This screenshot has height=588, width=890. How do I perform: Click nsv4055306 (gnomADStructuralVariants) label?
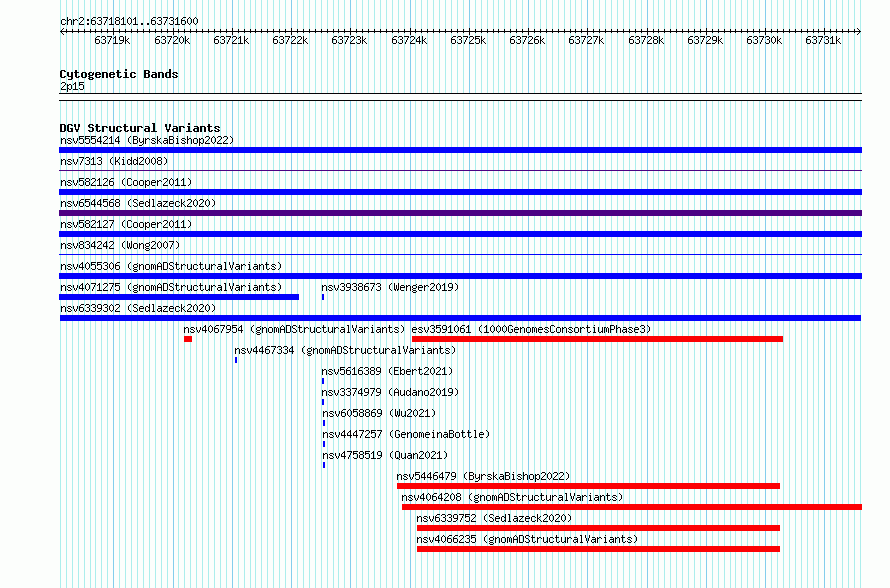coord(171,266)
